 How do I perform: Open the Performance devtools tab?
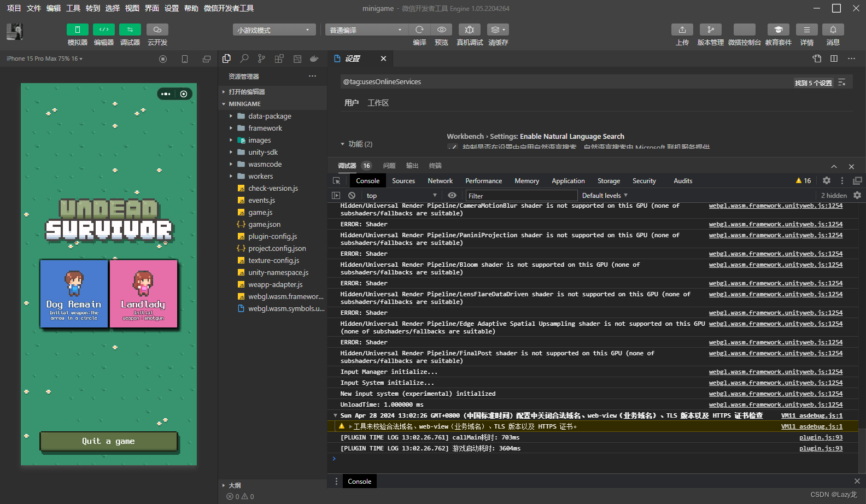click(x=484, y=181)
